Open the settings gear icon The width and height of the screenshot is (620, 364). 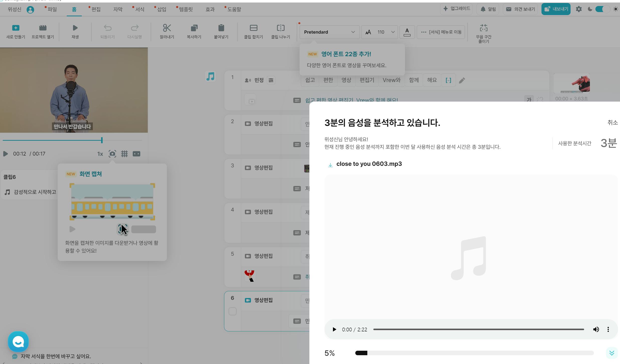point(579,9)
